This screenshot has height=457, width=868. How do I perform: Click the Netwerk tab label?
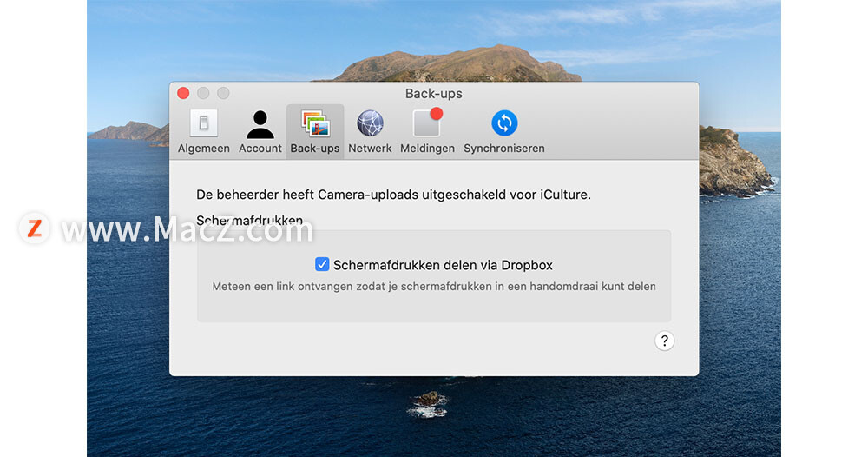click(370, 149)
